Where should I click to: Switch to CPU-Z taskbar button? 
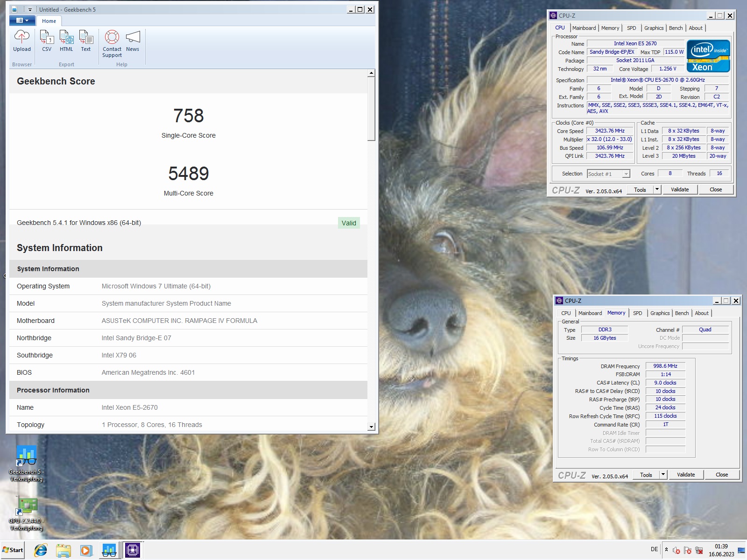[132, 550]
